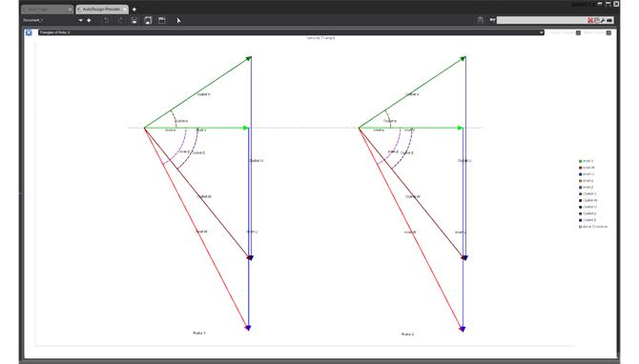Click the Inlet α legend entry

click(x=586, y=181)
